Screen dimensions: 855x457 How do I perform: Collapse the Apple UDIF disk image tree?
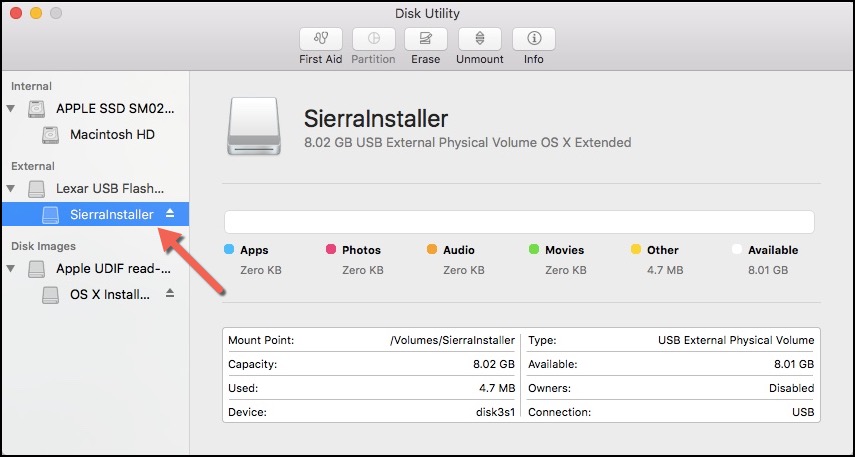tap(12, 268)
